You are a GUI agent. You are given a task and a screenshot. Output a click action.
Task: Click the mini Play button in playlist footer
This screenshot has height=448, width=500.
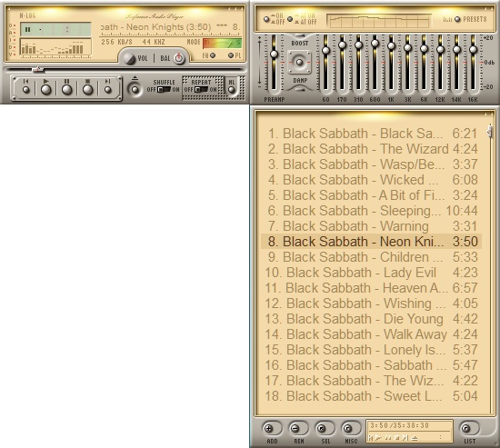point(378,437)
